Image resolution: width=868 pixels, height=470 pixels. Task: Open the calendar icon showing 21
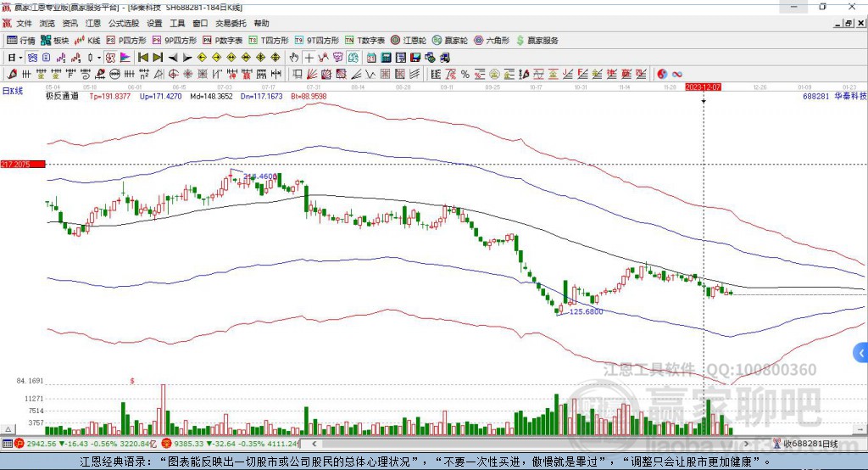(x=371, y=58)
